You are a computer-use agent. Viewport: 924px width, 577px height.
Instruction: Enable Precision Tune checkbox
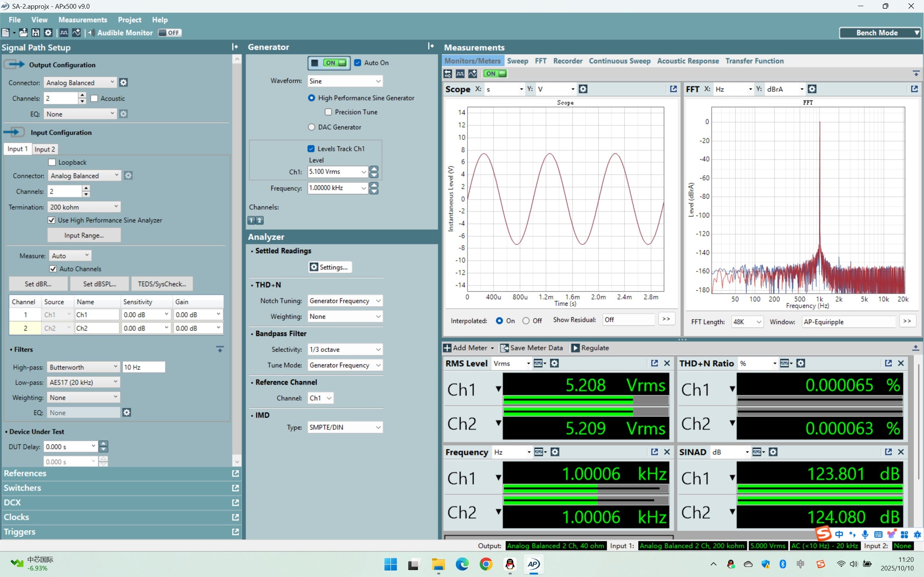[328, 112]
